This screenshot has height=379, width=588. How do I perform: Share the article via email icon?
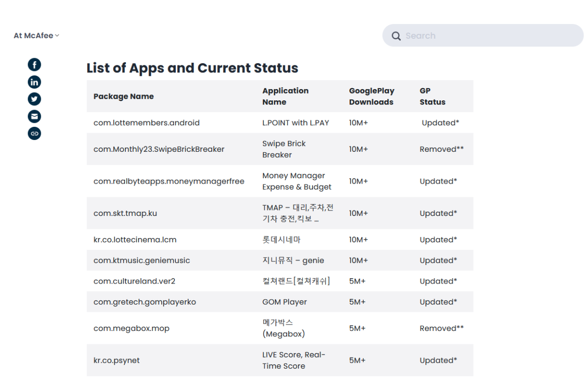tap(34, 116)
